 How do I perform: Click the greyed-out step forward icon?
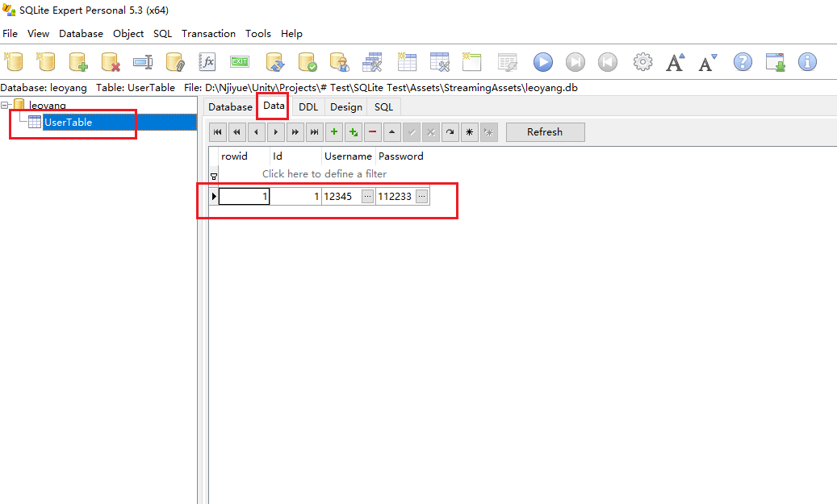[x=575, y=62]
